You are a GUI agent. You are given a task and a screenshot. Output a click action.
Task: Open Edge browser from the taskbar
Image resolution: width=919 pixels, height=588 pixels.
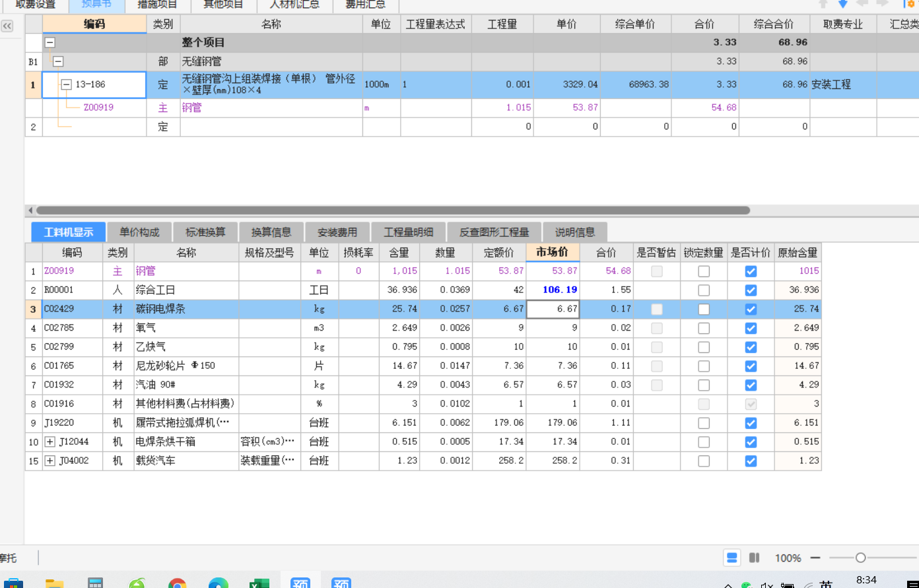218,583
